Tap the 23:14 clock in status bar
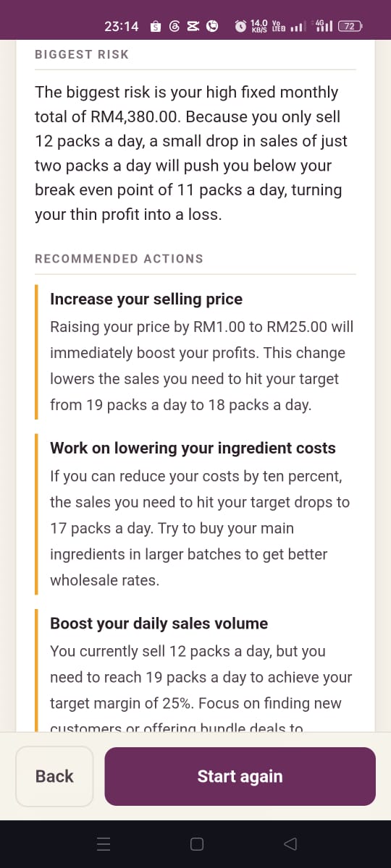391x868 pixels. tap(122, 27)
